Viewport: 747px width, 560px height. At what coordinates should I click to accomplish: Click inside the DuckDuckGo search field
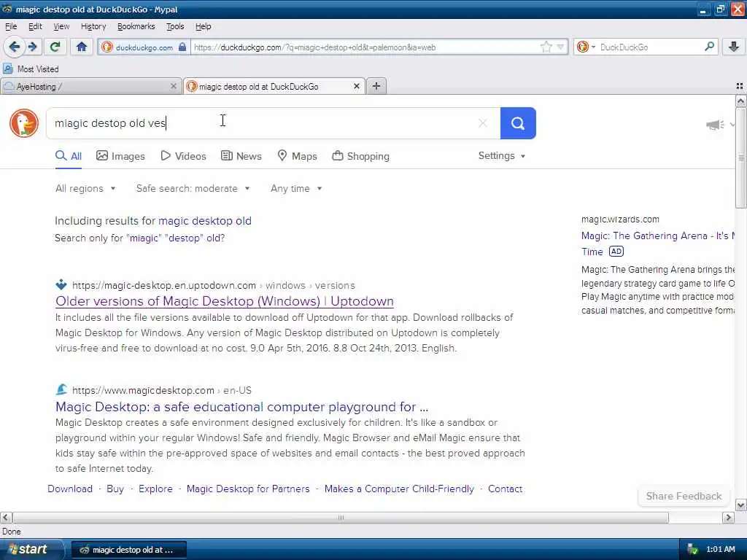[273, 123]
